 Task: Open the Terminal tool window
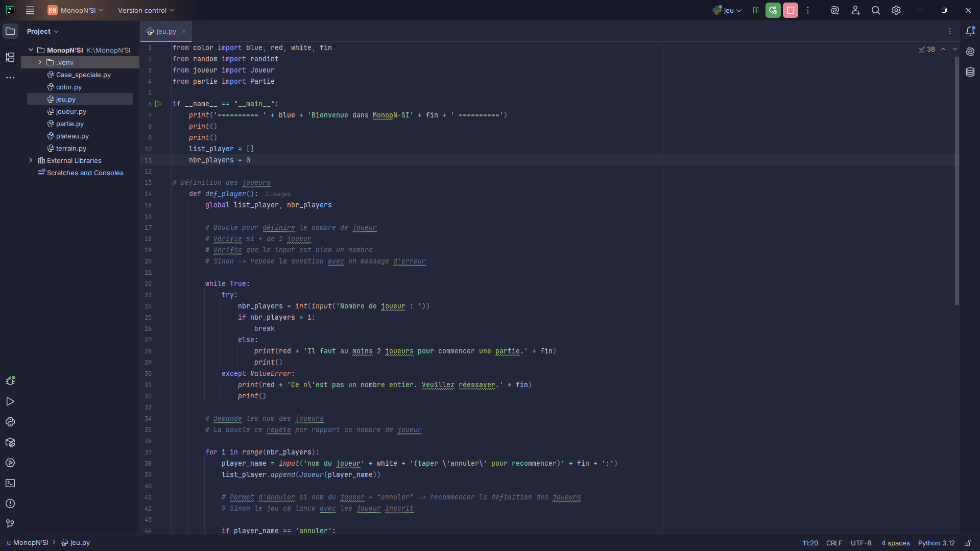pyautogui.click(x=10, y=483)
